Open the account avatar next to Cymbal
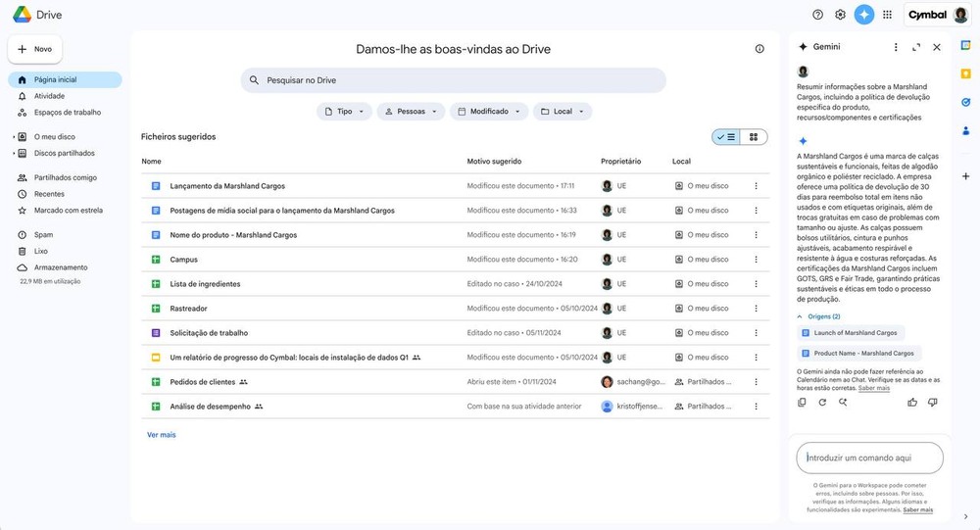The width and height of the screenshot is (980, 530). [960, 15]
